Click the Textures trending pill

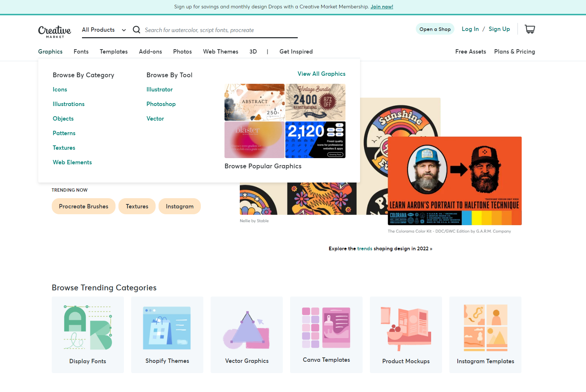pos(137,206)
